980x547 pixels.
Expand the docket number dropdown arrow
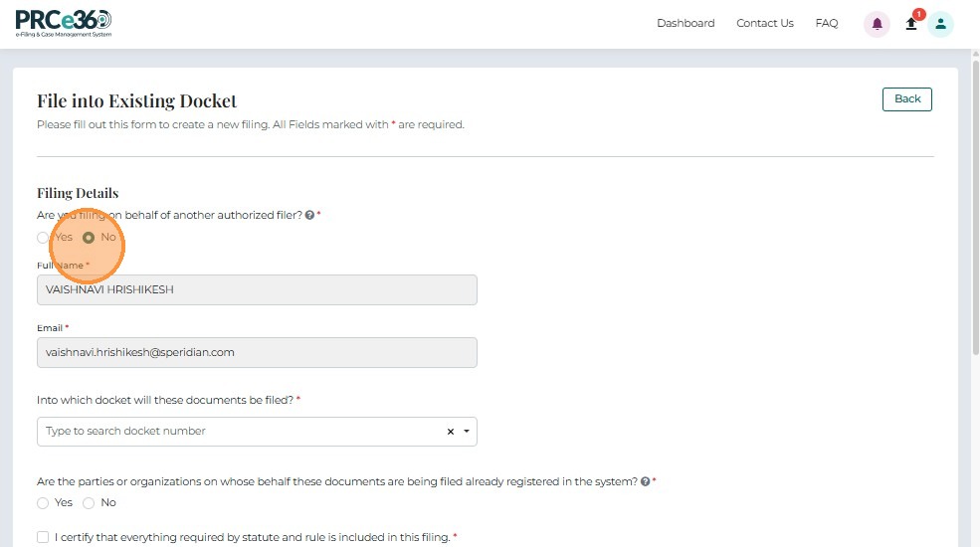467,432
